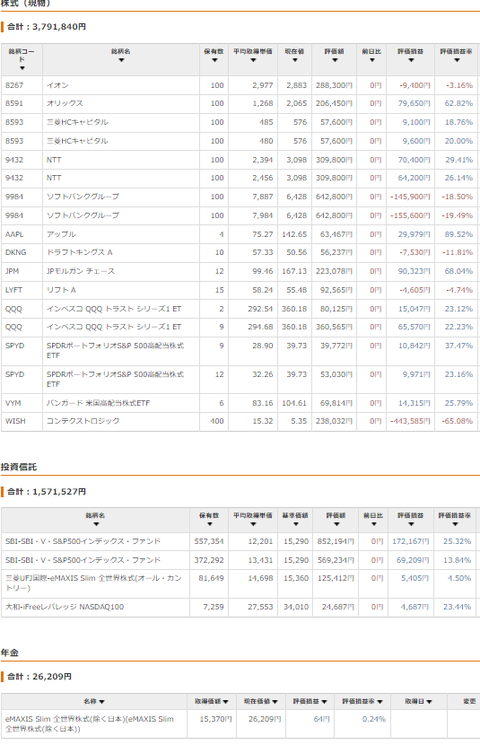Select リフト A stock name
Screen dimensions: 480x745
point(61,290)
